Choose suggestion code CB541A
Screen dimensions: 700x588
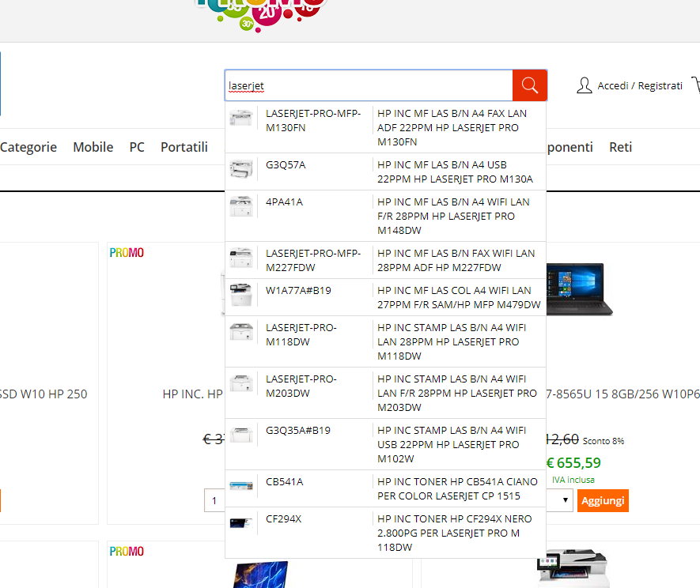[x=285, y=481]
